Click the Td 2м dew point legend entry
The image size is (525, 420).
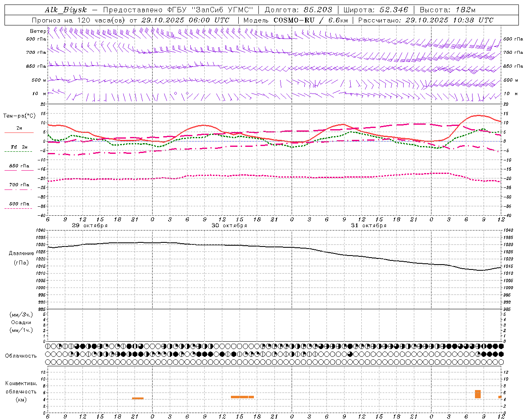(x=19, y=148)
